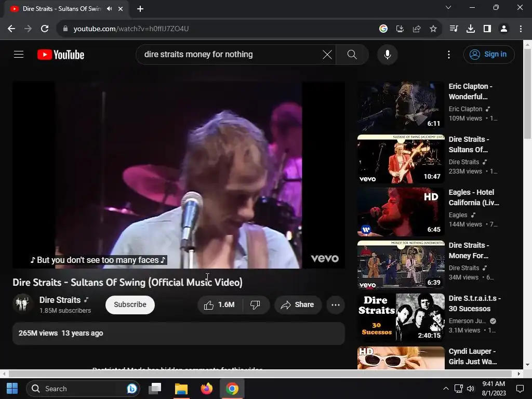
Task: Dislike the Sultans Of Swing video
Action: 255,304
